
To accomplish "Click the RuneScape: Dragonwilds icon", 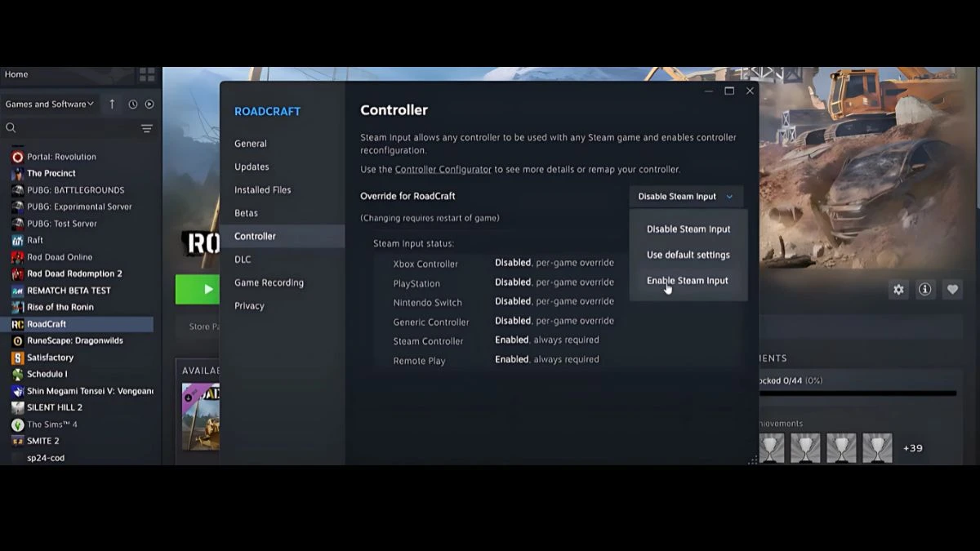I will 17,340.
